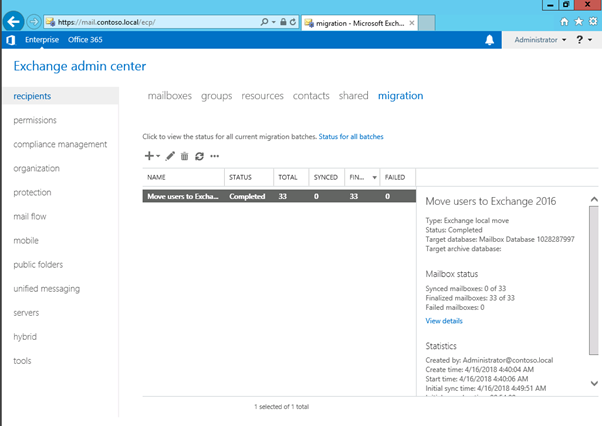This screenshot has width=602, height=426.
Task: Open compliance management section
Action: [x=60, y=144]
